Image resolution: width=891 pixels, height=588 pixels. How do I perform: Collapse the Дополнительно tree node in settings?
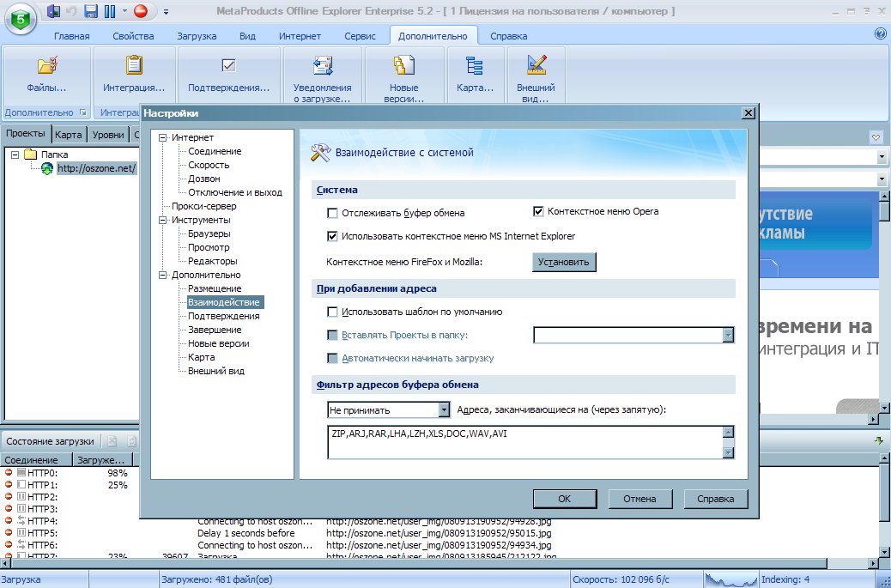coord(163,275)
